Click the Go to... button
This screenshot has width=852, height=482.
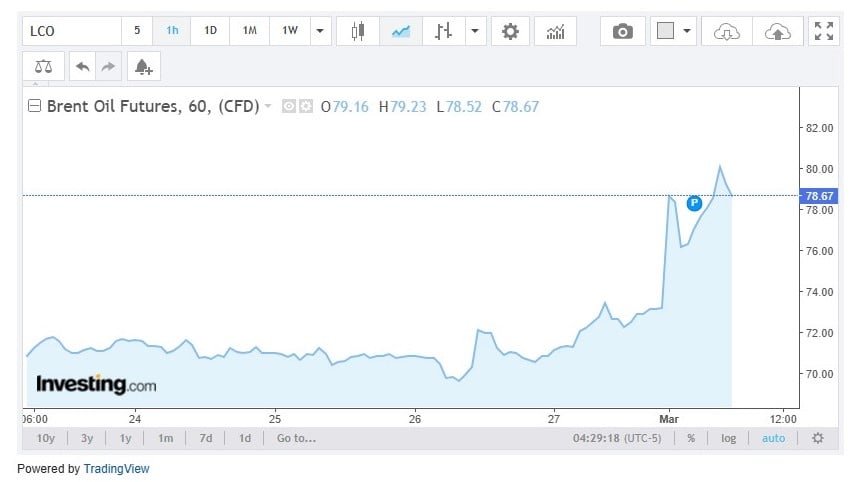(296, 438)
